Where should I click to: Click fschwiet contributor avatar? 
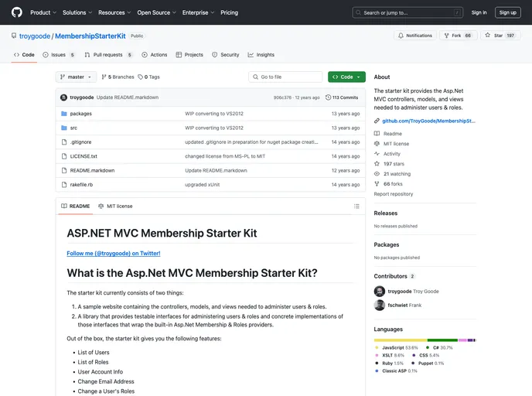click(x=380, y=305)
